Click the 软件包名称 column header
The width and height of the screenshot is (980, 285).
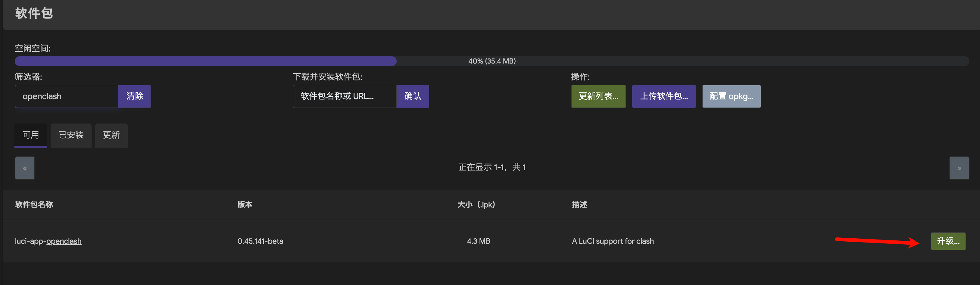coord(34,205)
